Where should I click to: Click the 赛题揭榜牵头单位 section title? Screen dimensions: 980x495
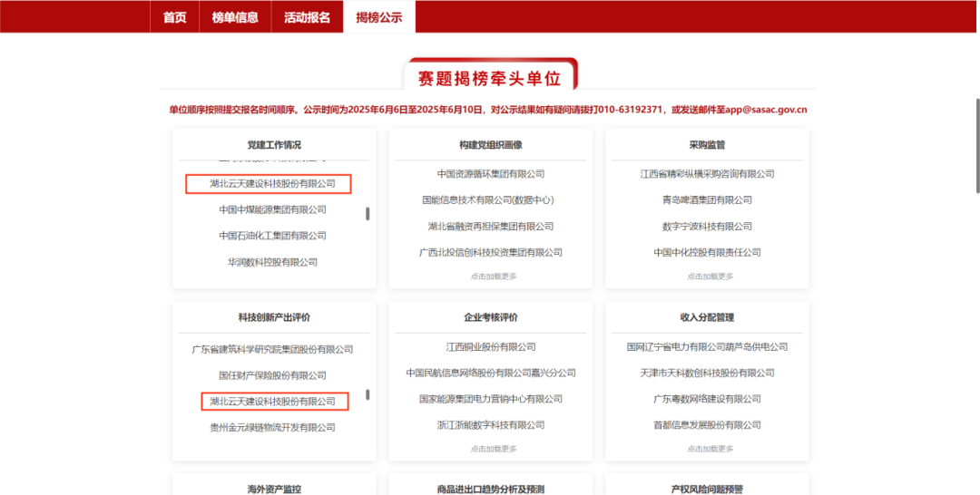pos(489,79)
